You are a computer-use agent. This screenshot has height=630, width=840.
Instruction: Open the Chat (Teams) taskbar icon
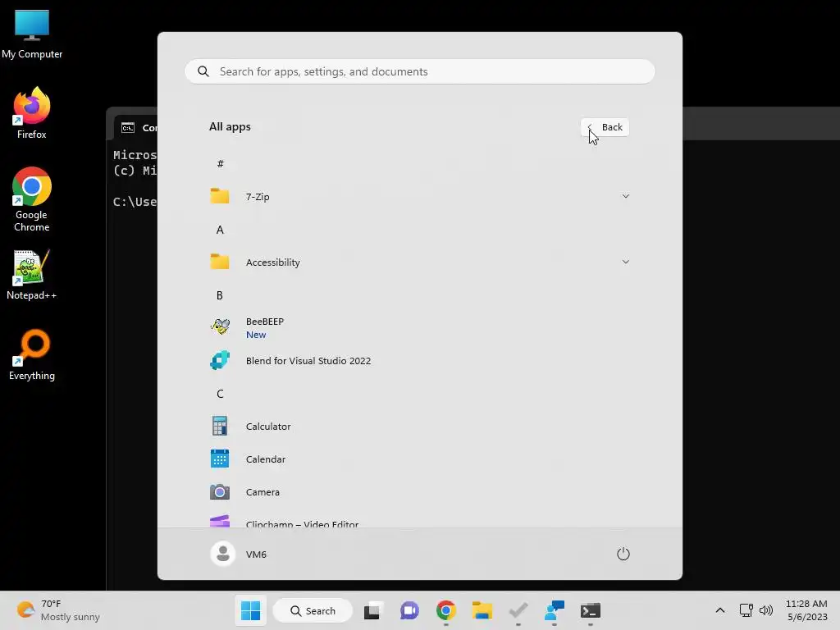point(409,610)
